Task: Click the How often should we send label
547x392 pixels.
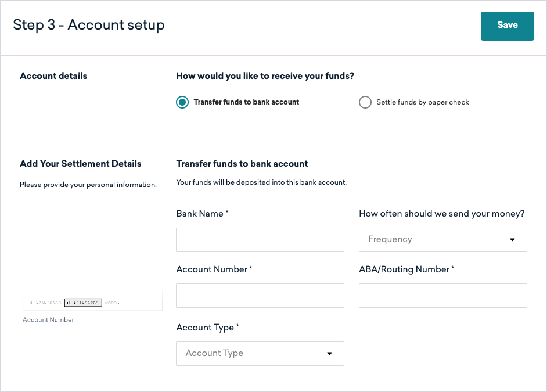Action: [x=442, y=214]
